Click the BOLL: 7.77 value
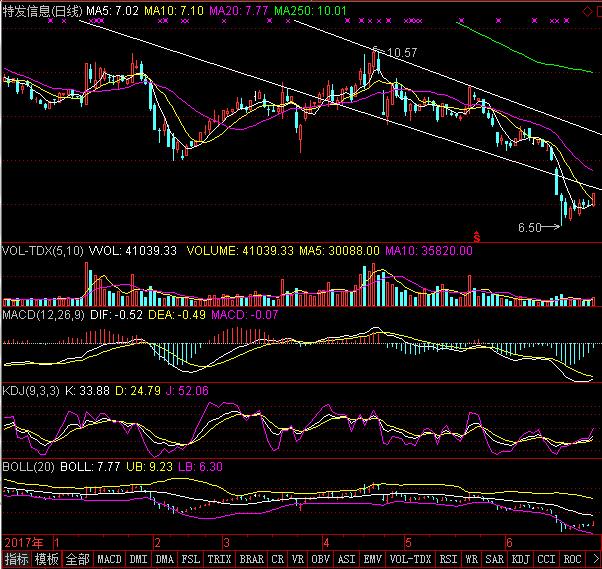Viewport: 602px width, 569px height. tap(90, 467)
